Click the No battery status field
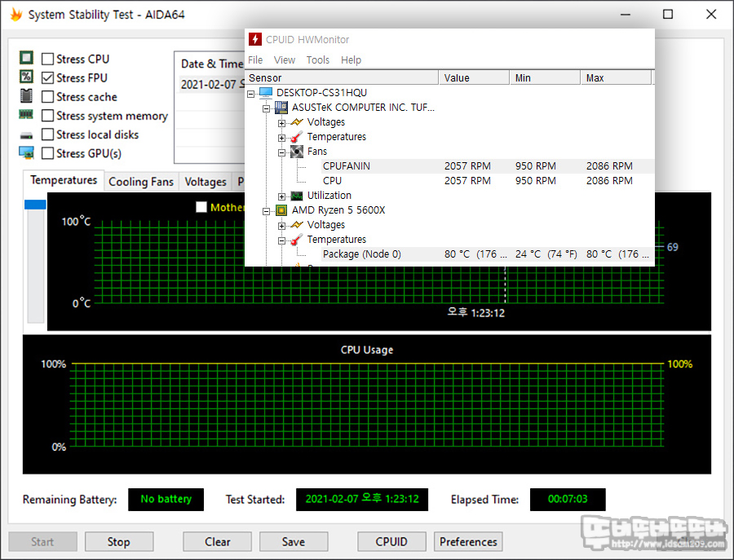This screenshot has width=734, height=560. [166, 499]
